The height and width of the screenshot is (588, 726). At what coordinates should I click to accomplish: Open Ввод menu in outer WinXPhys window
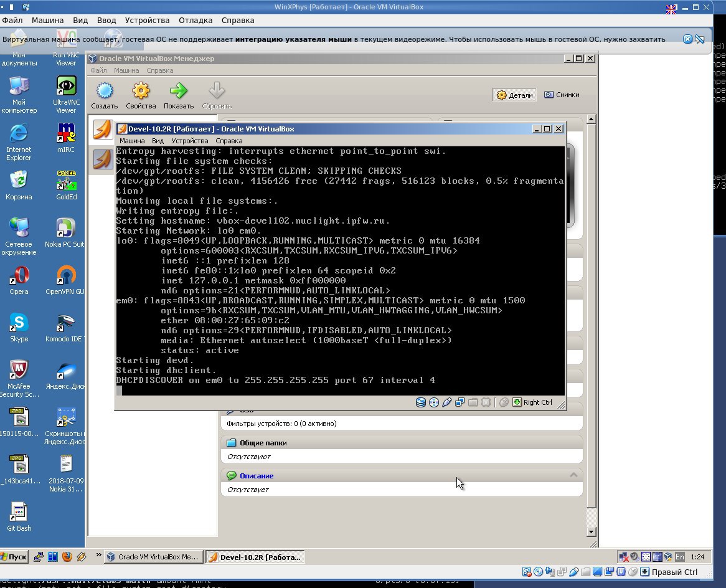tap(106, 21)
